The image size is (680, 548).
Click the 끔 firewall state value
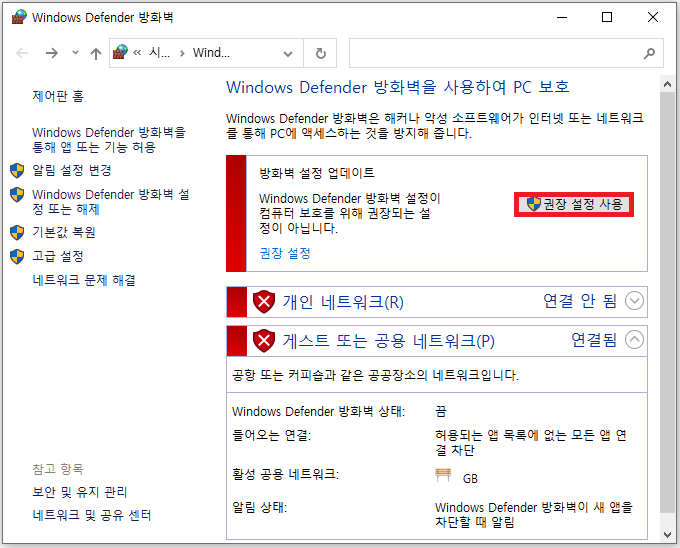click(441, 411)
